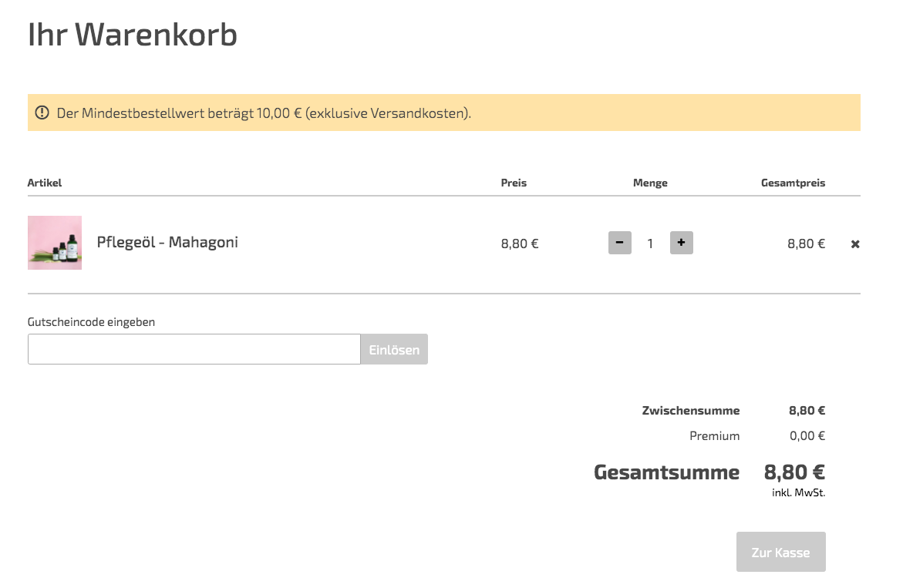Click the Mindestbestellwert notice text
The width and height of the screenshot is (903, 588).
(264, 113)
